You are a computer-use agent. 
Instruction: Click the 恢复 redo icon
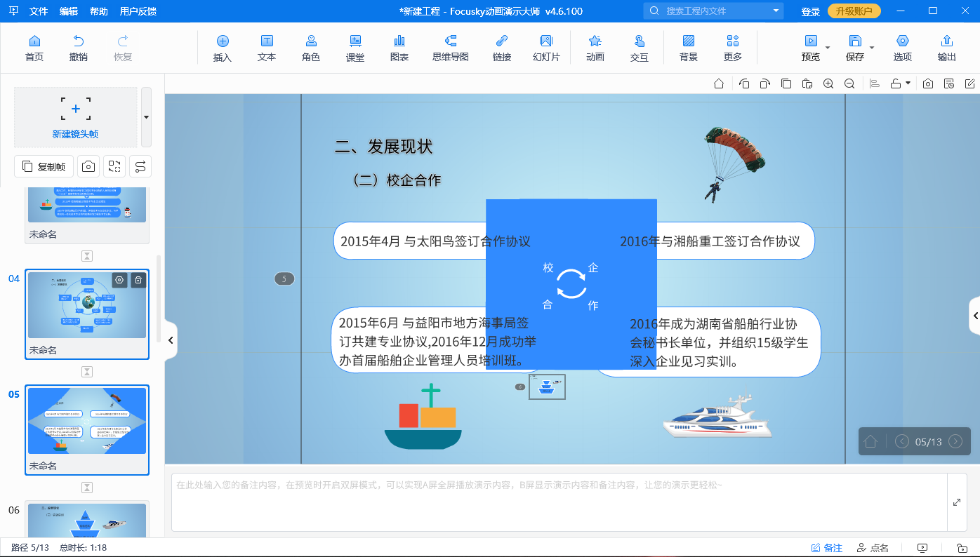[123, 48]
